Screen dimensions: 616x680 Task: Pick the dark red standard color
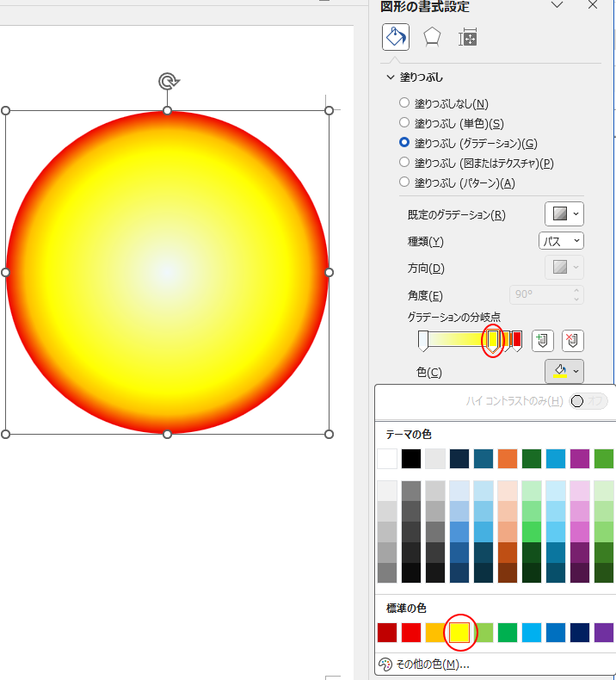(387, 633)
